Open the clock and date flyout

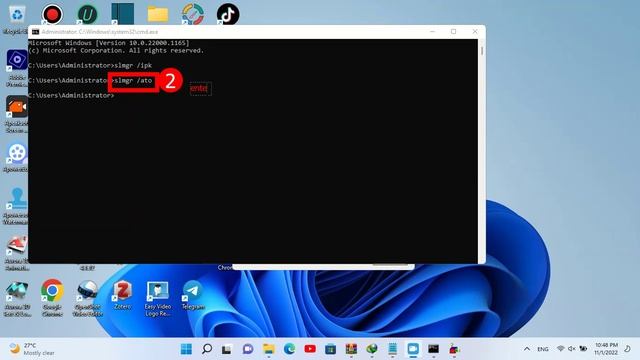[x=606, y=349]
